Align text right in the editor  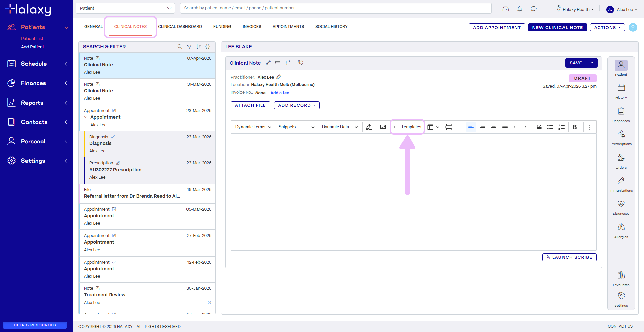[482, 127]
